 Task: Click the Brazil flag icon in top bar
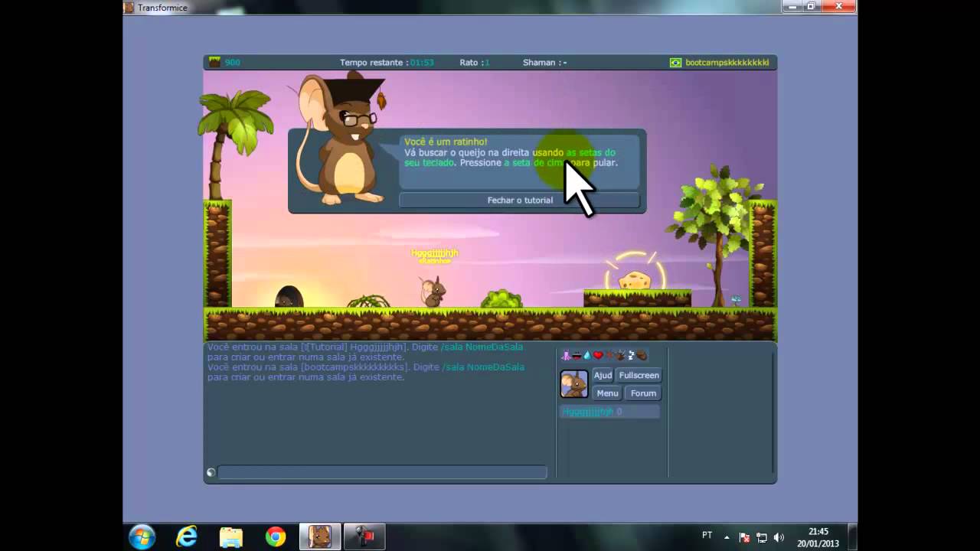pyautogui.click(x=675, y=63)
